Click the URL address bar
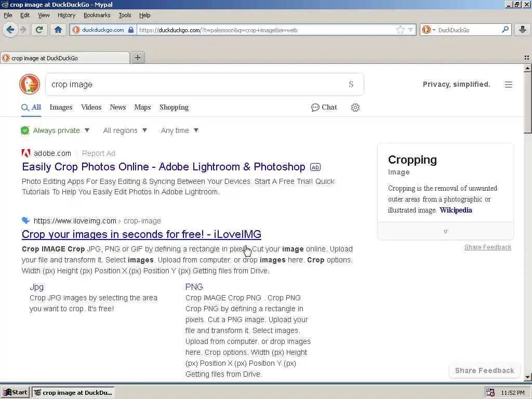Screen dimensions: 532x399 [267, 30]
